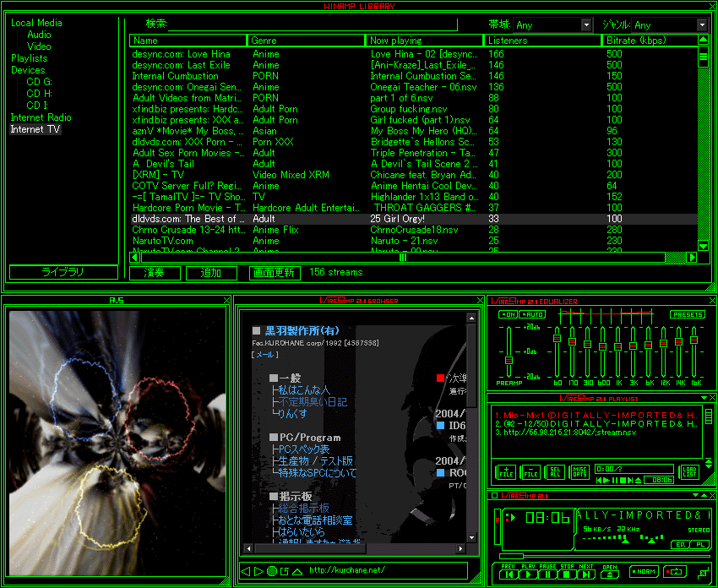The image size is (718, 588).
Task: Click the up-triangle in the WireAmp main title bar
Action: [704, 496]
